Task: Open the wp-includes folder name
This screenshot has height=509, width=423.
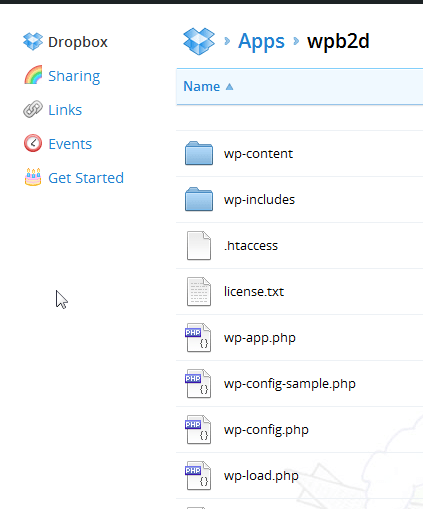Action: point(259,200)
